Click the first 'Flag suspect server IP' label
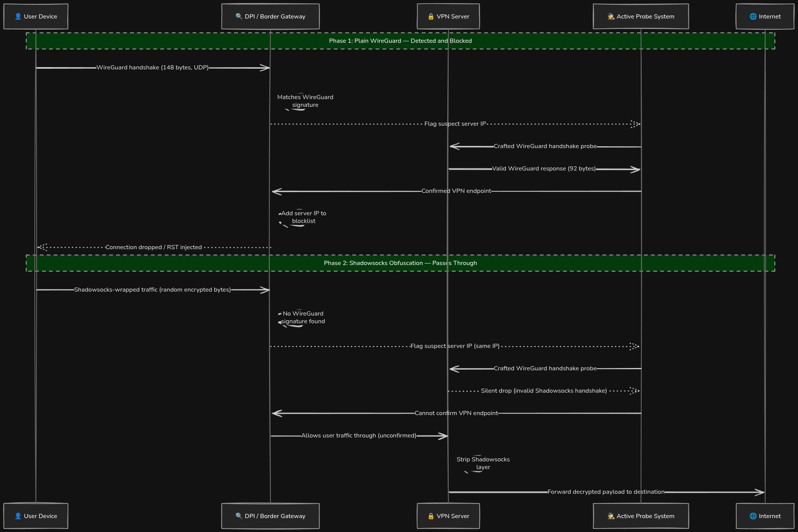The height and width of the screenshot is (532, 798). point(455,124)
